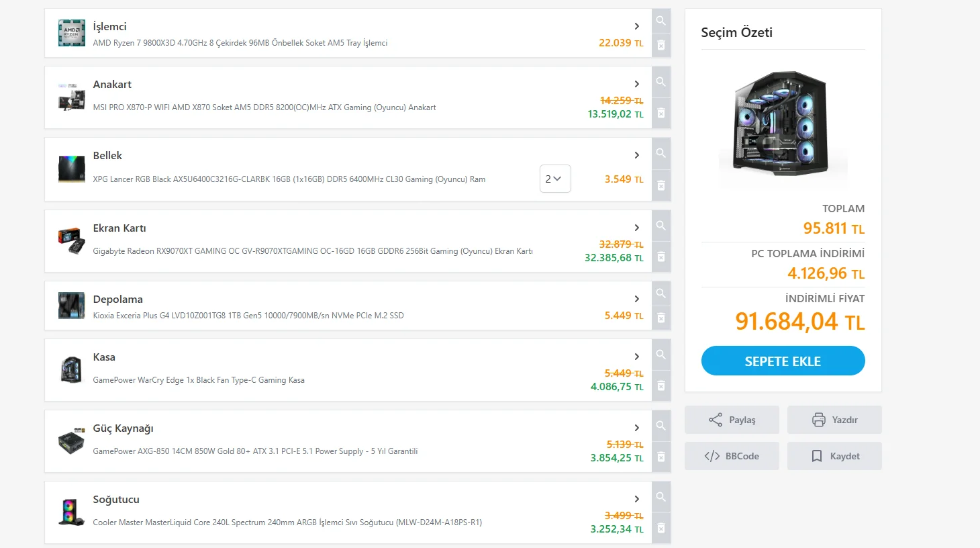
Task: Expand the Anakart row chevron
Action: coord(637,84)
